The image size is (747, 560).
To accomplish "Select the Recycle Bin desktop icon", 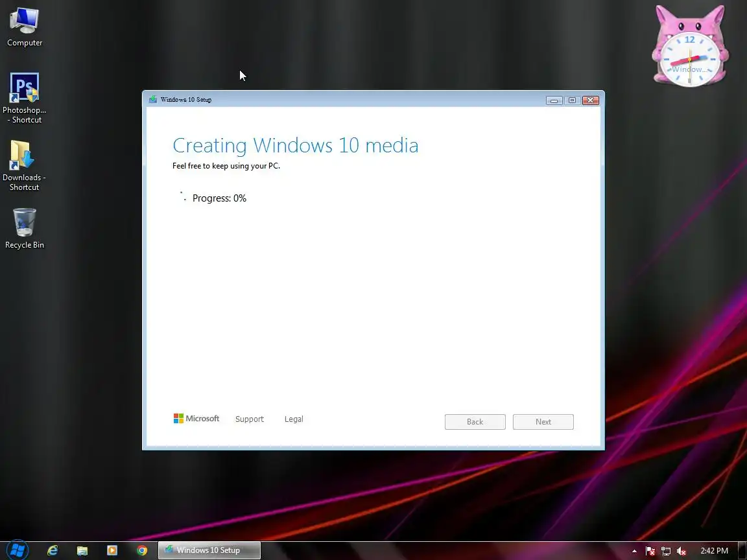I will 24,229.
